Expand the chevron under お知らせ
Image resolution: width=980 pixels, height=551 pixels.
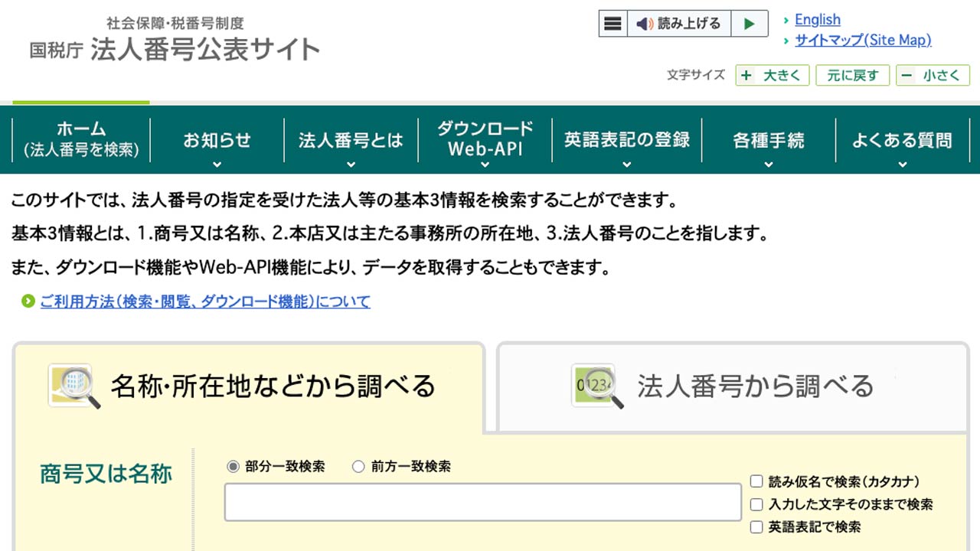point(217,164)
